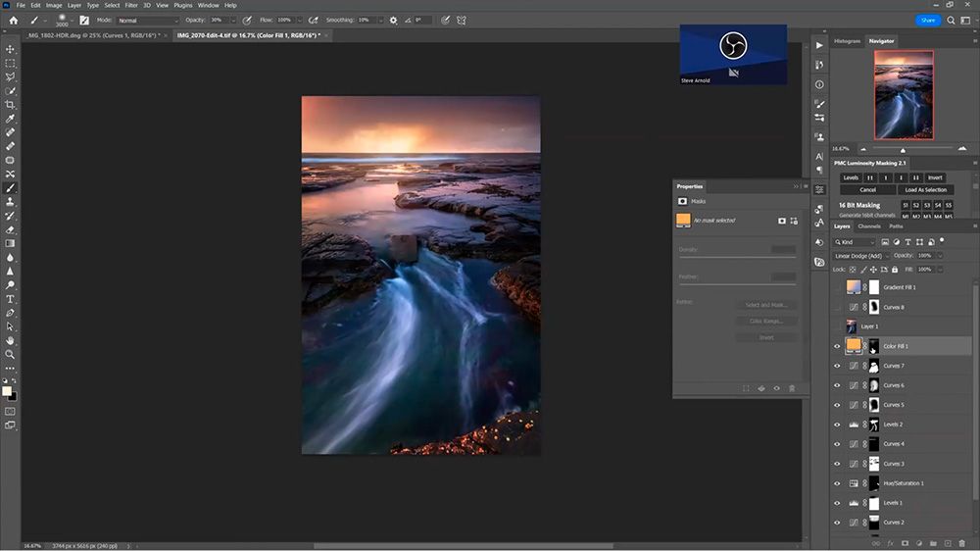Screen dimensions: 980x551
Task: Open the layer Kind filter dropdown
Action: click(855, 241)
